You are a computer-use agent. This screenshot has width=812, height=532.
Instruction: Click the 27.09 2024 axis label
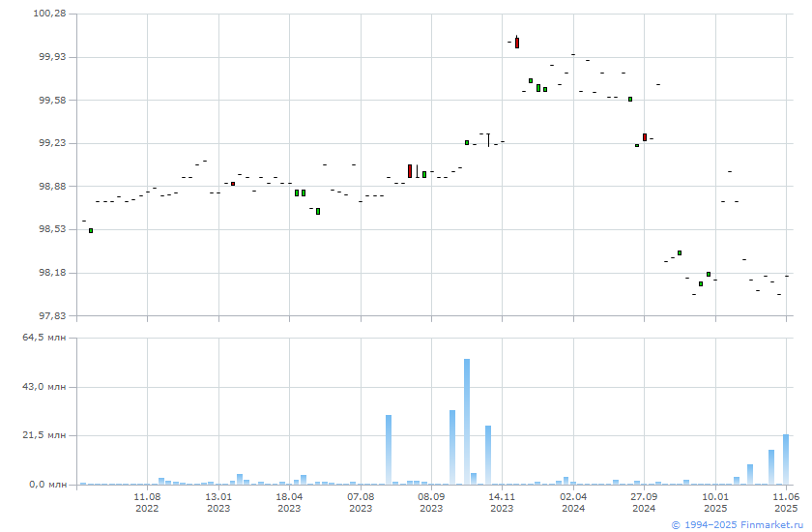[644, 503]
